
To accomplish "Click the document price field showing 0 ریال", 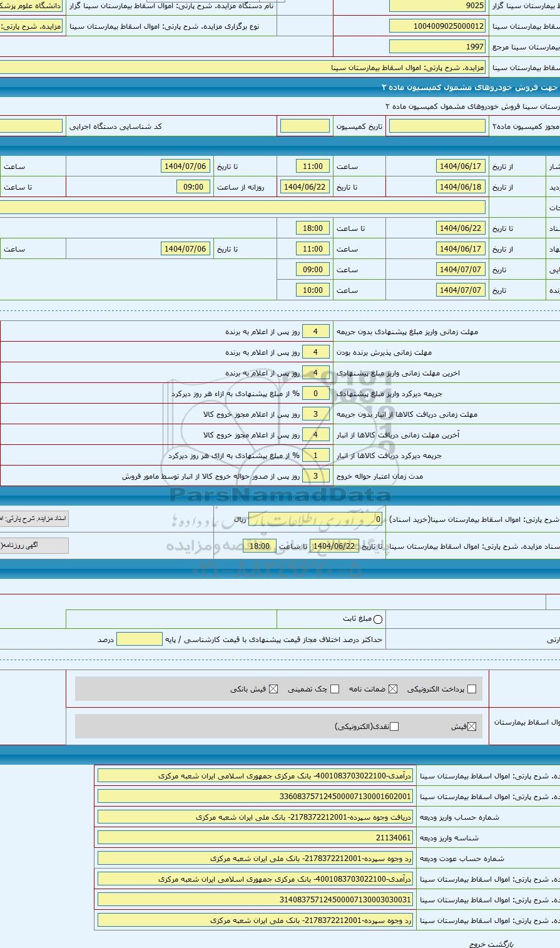I will click(316, 519).
